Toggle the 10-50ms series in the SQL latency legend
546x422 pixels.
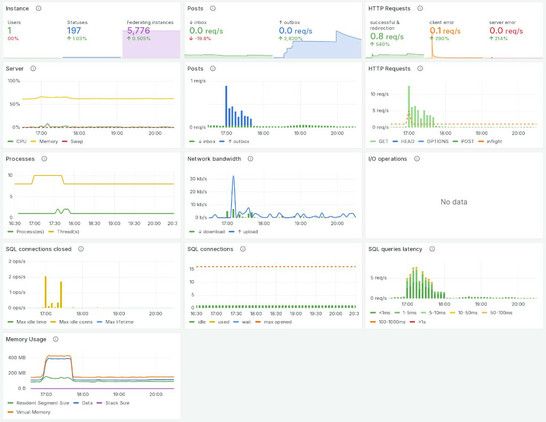pyautogui.click(x=468, y=313)
